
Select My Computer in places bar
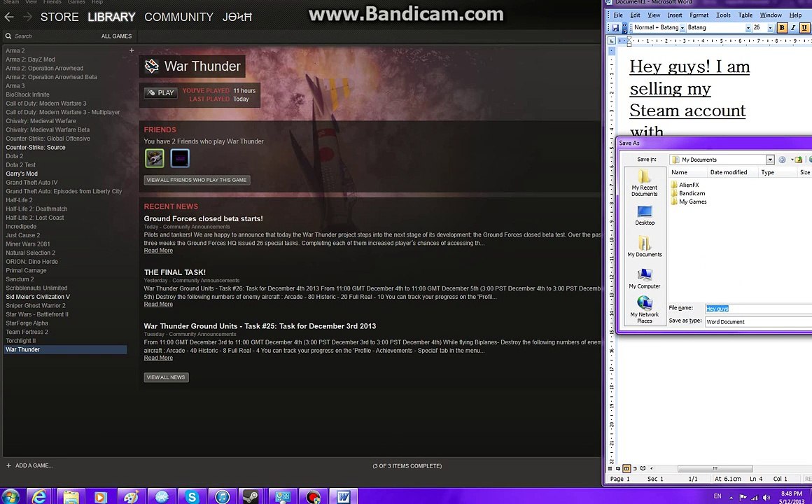coord(645,279)
